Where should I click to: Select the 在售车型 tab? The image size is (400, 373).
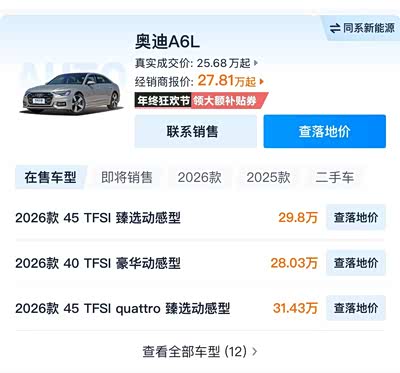coord(50,177)
